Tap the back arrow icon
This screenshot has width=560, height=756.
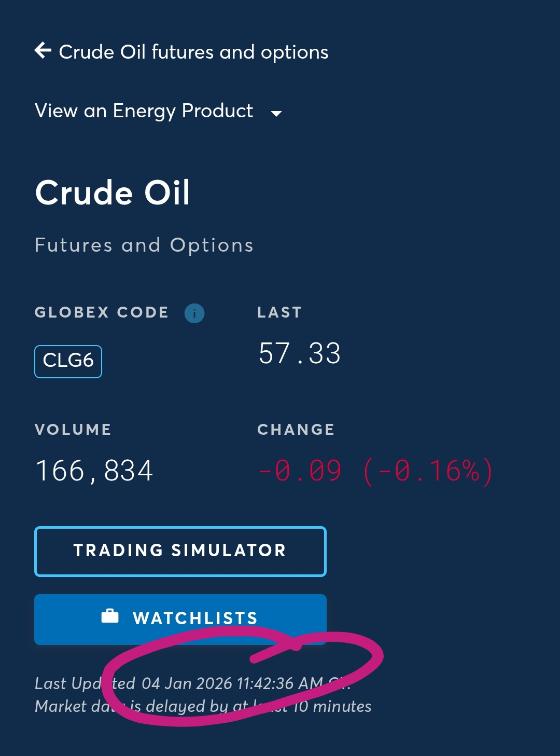coord(43,51)
